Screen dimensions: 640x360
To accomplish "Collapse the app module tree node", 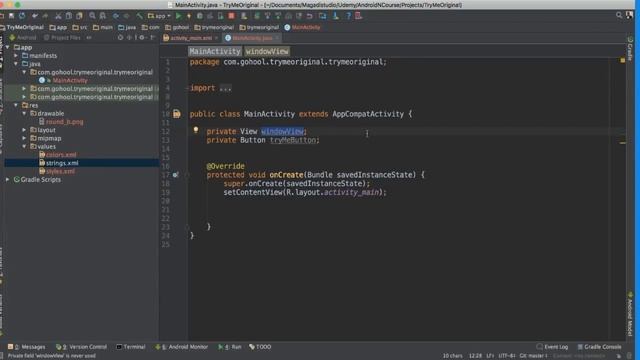I will 7,47.
